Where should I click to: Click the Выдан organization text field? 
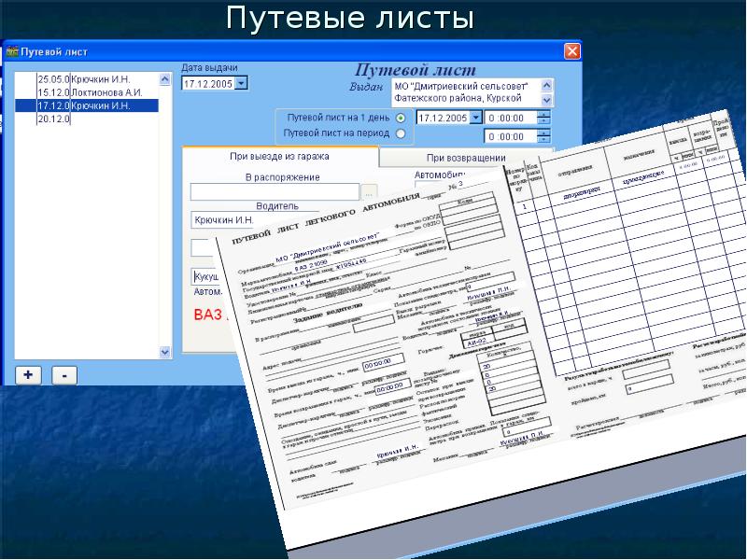click(466, 92)
